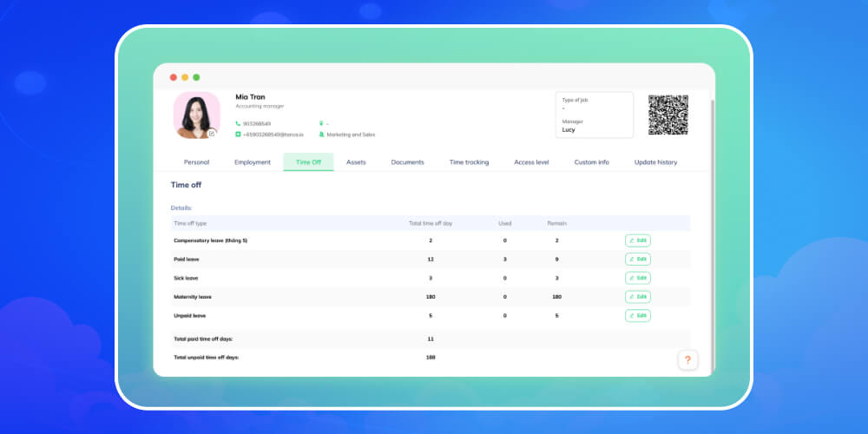Open the orange question mark help button
868x434 pixels.
tap(687, 360)
